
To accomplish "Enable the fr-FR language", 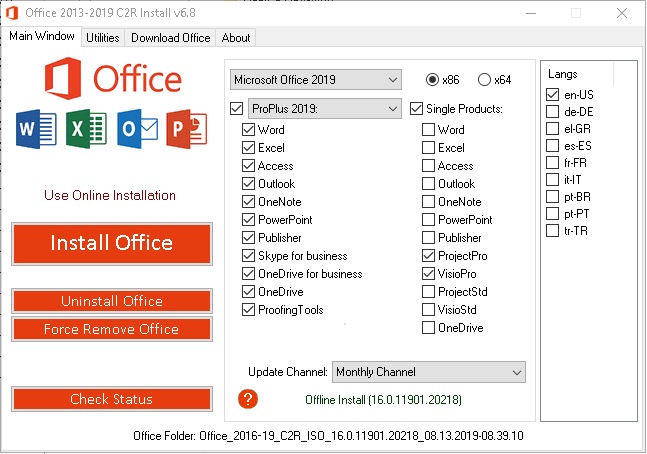I will click(553, 163).
